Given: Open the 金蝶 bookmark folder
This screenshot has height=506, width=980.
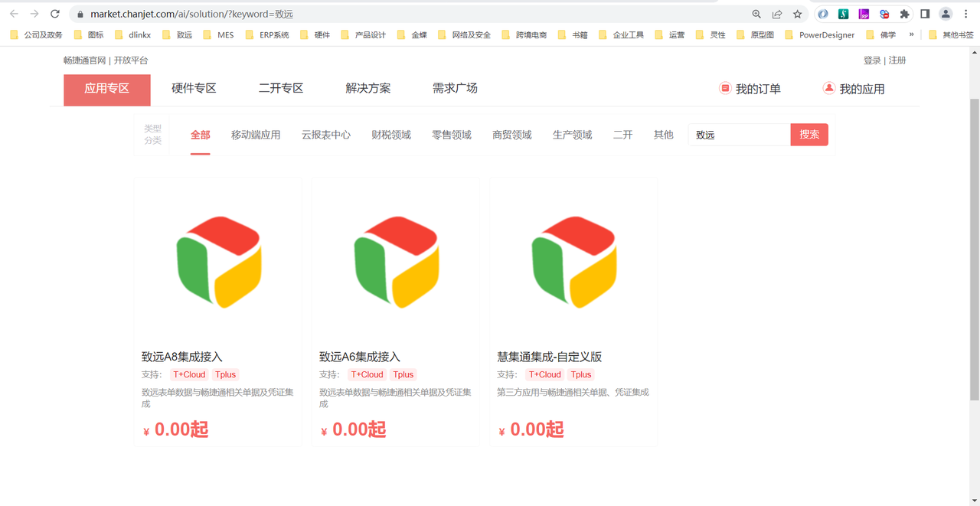Looking at the screenshot, I should (x=411, y=34).
